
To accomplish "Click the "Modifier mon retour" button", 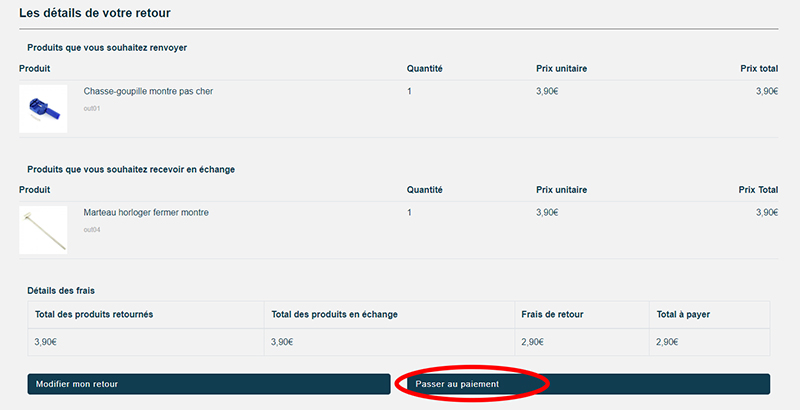I will tap(208, 384).
